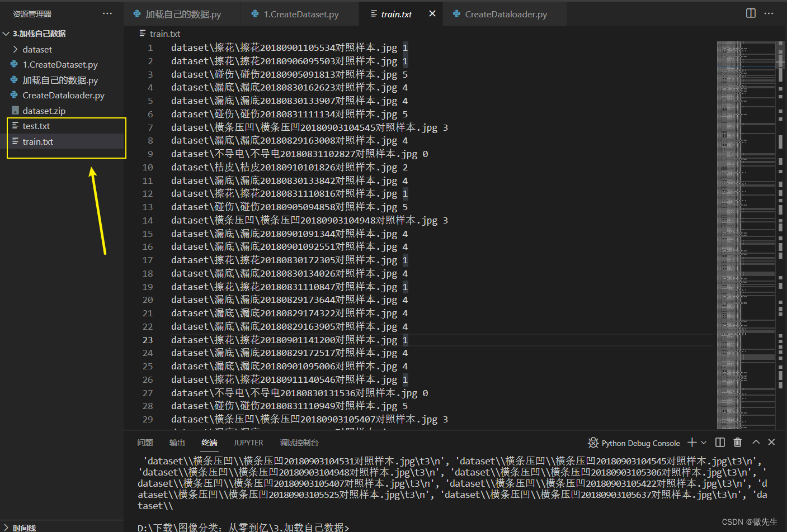Switch to the CreateDataloader.py editor tab
787x532 pixels.
click(x=505, y=14)
